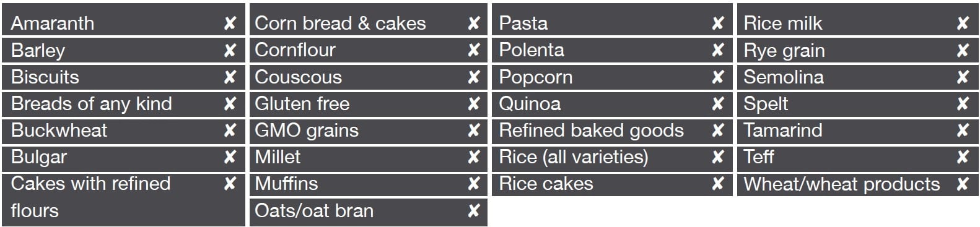Screen dimensions: 980x227
Task: Select the Corn bread & cakes label
Action: [340, 24]
